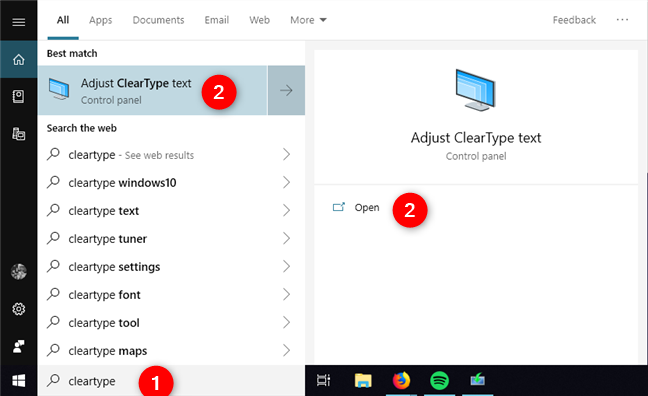Viewport: 648px width, 396px height.
Task: Click the magnifier icon in the search box
Action: (53, 380)
